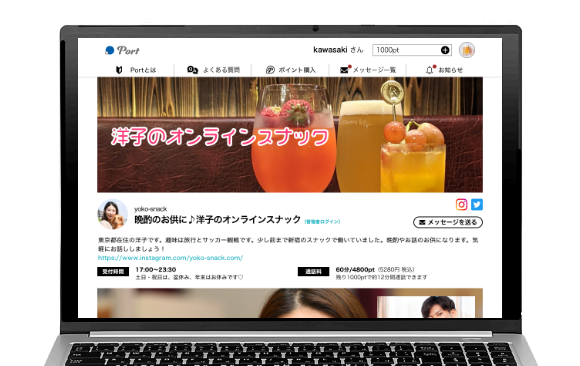
Task: Click yoko-snack profile photo
Action: click(112, 214)
